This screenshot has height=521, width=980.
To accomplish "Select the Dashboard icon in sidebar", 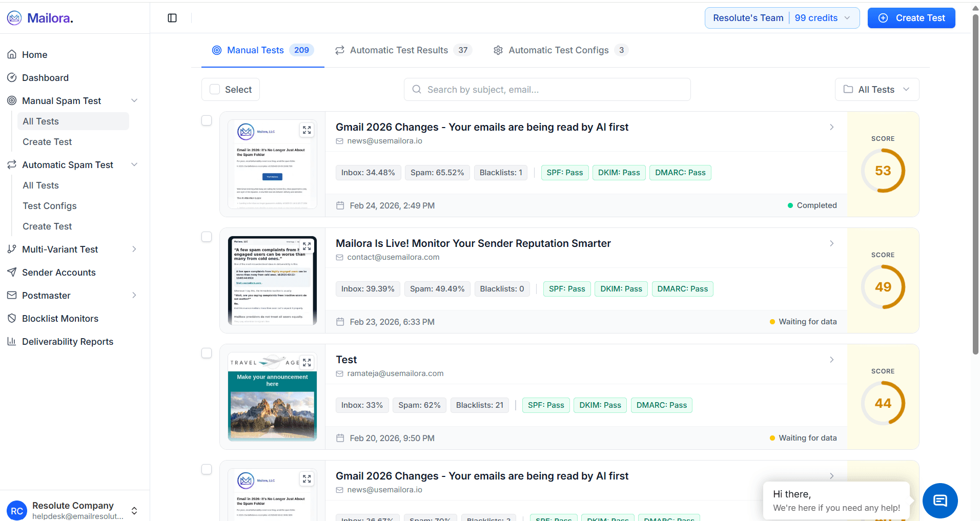I will pyautogui.click(x=12, y=77).
